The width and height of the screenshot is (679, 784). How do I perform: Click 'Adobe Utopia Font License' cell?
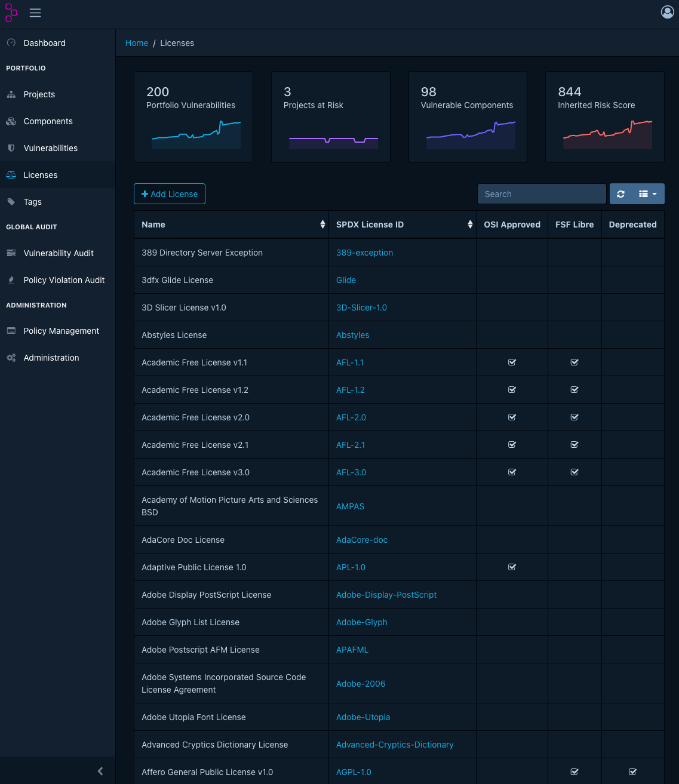point(232,717)
